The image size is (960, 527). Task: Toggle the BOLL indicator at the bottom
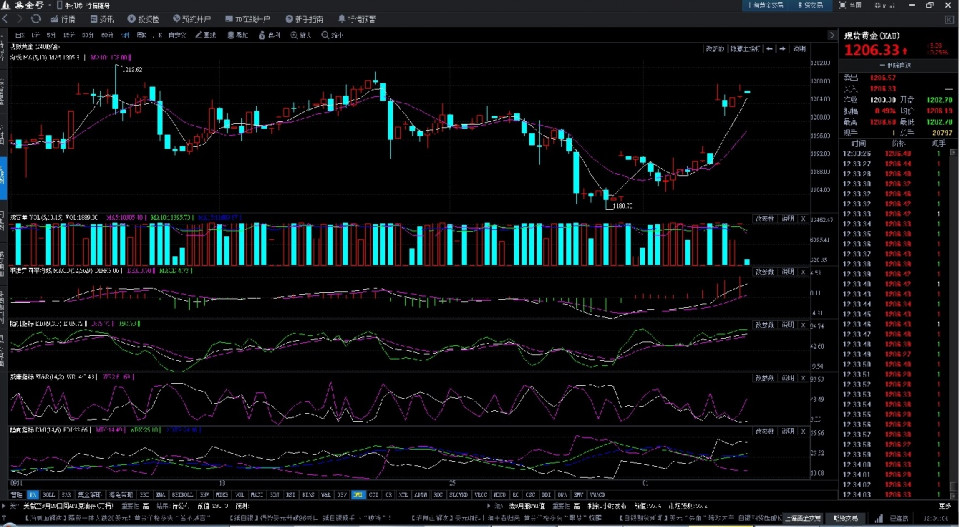pos(49,494)
